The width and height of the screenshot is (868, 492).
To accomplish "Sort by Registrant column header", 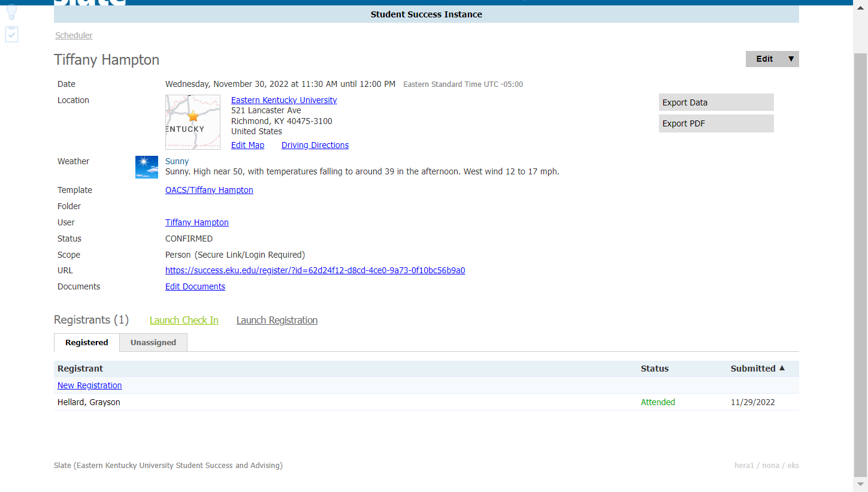I will pyautogui.click(x=80, y=369).
